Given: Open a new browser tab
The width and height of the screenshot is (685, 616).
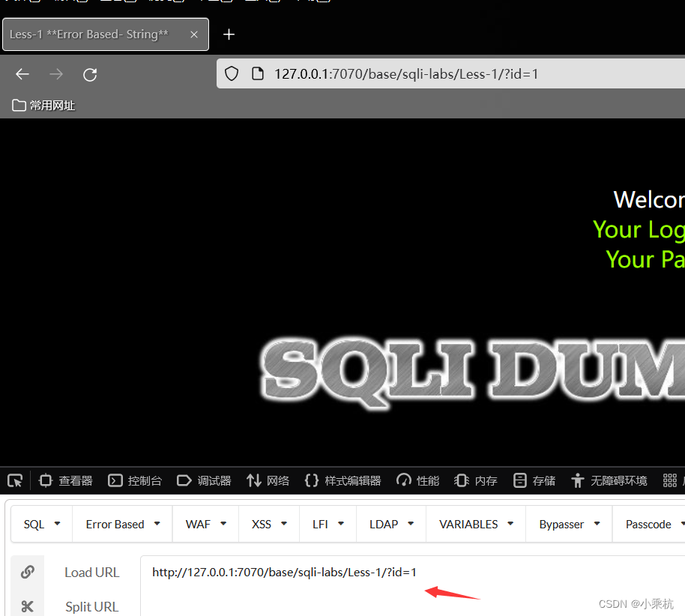Looking at the screenshot, I should 229,34.
